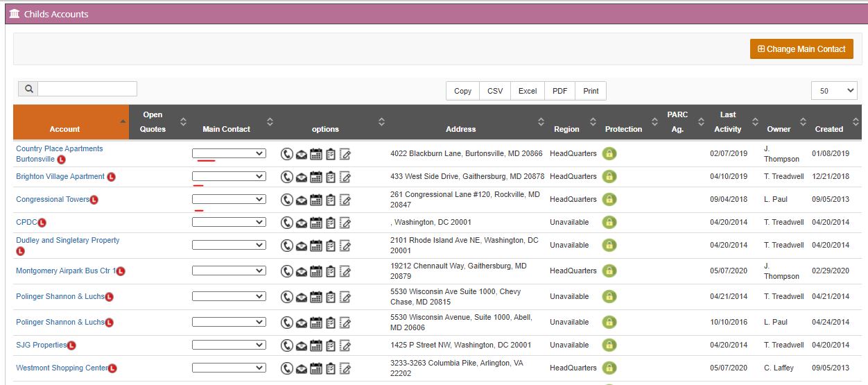The width and height of the screenshot is (868, 385).
Task: Click the Change Main Contact button
Action: (801, 49)
